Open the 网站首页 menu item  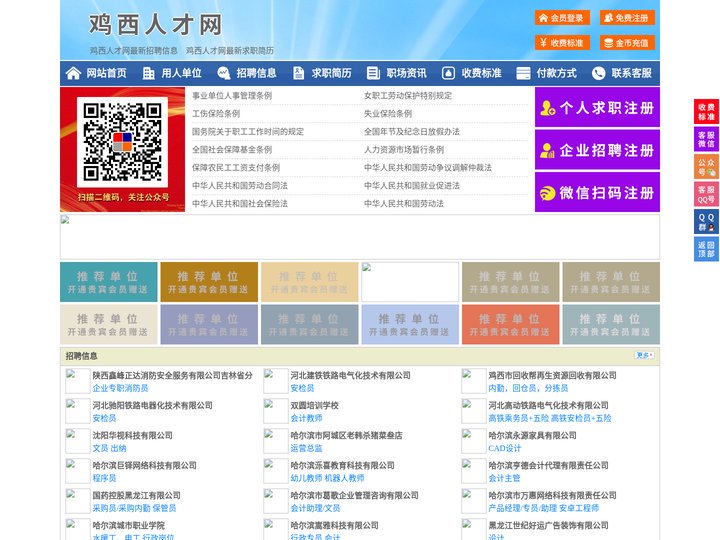click(96, 73)
